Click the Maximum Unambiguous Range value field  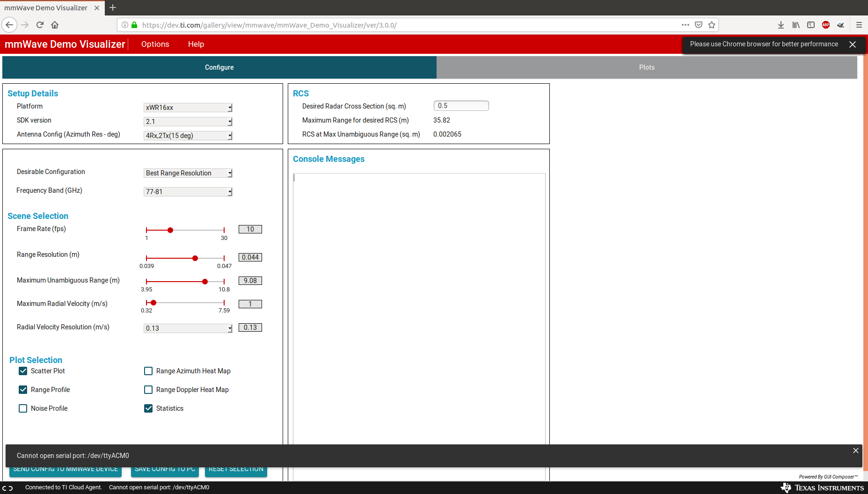[250, 281]
